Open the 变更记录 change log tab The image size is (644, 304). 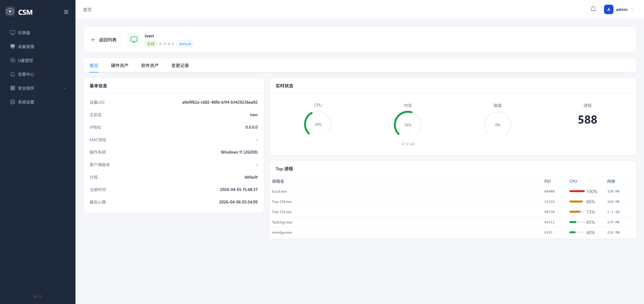tap(180, 66)
